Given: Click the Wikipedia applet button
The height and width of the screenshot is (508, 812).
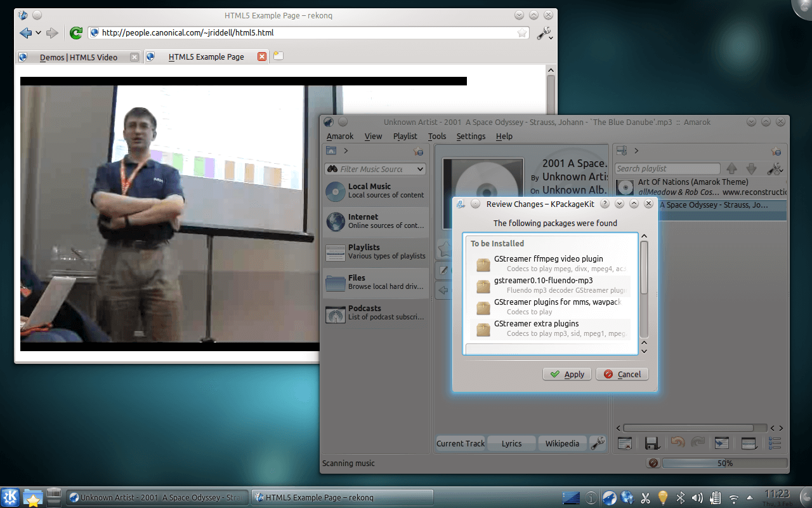Looking at the screenshot, I should [562, 443].
